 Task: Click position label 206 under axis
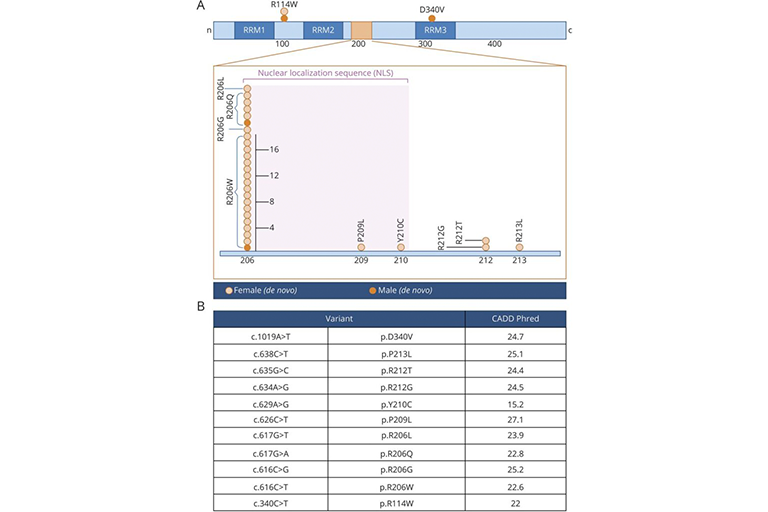pos(247,261)
